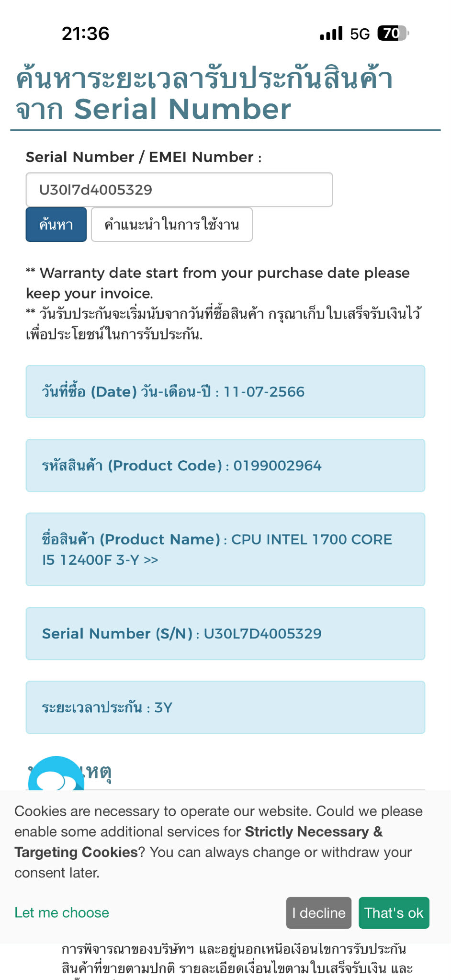The width and height of the screenshot is (451, 980).
Task: Decline cookies with "I decline" button
Action: click(x=319, y=912)
